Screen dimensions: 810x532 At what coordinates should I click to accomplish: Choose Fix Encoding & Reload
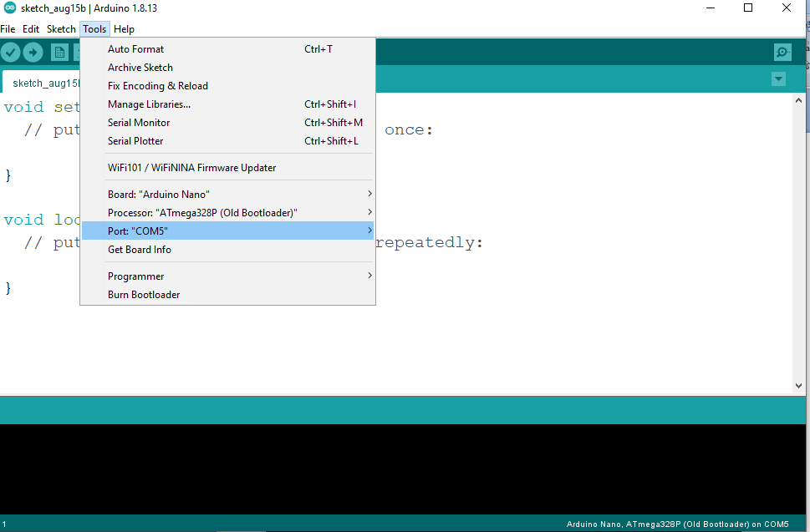pos(227,86)
